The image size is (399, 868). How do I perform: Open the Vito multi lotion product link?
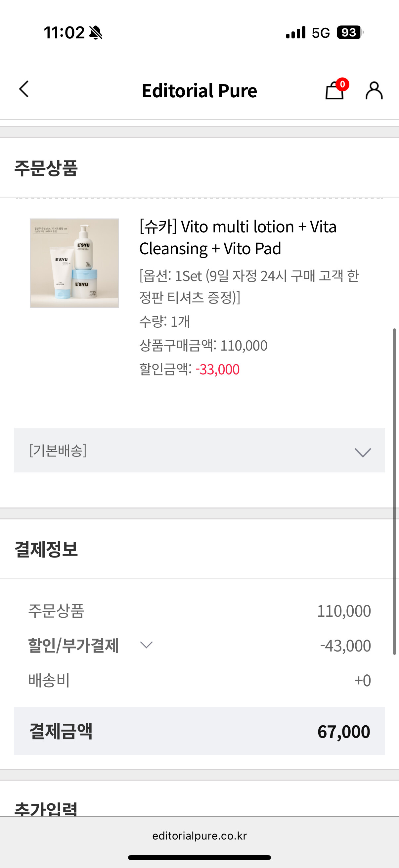coord(238,237)
